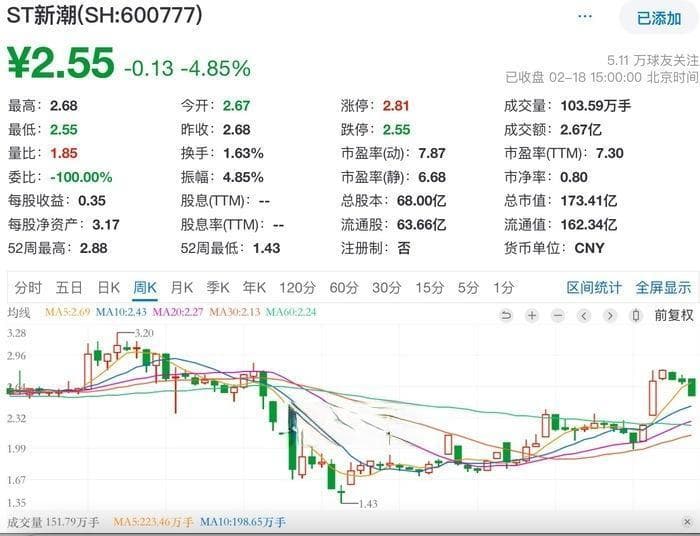This screenshot has width=700, height=536.
Task: Click the 3.20 high marker on chart
Action: (144, 333)
